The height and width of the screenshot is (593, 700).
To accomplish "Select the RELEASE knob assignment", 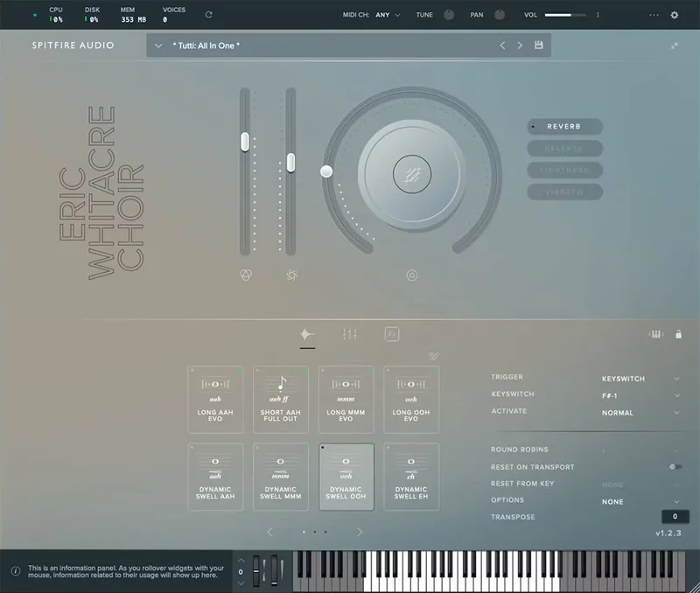I will [x=564, y=148].
